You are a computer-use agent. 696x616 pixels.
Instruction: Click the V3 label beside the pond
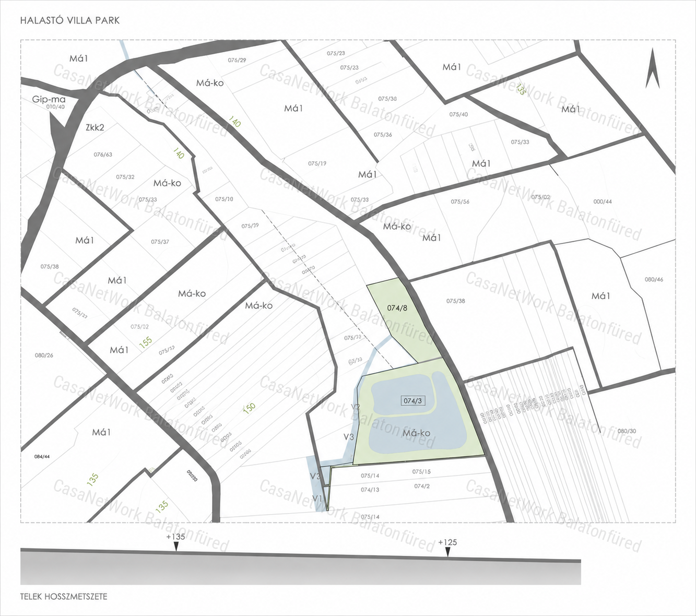[349, 437]
